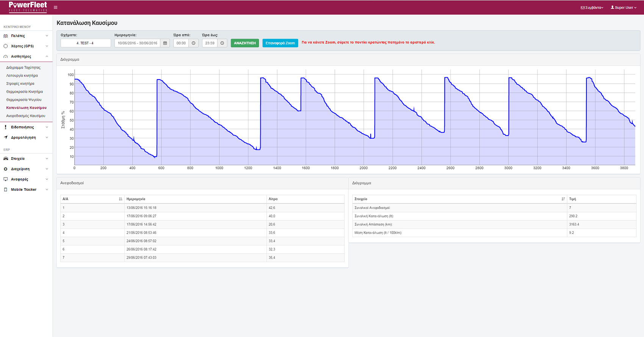Image resolution: width=644 pixels, height=337 pixels.
Task: Open the calendar icon beside date range
Action: (x=165, y=43)
